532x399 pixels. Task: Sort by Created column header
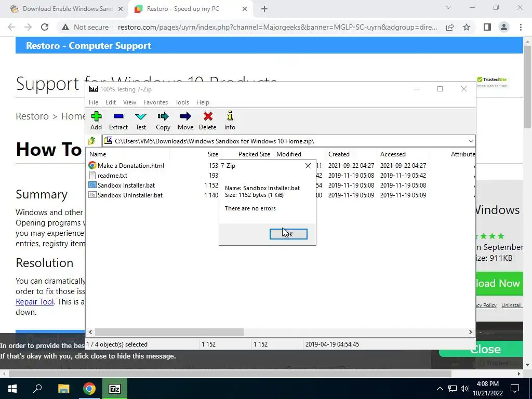(x=351, y=154)
